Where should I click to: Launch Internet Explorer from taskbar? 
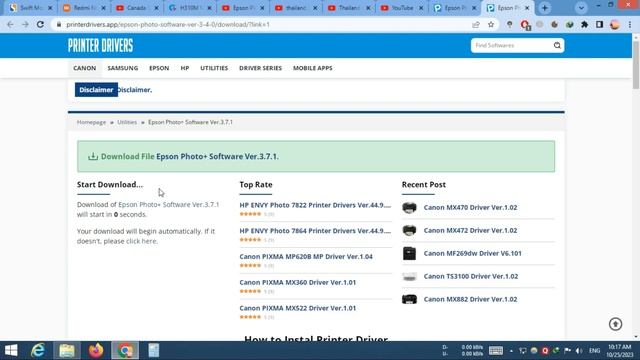click(x=38, y=351)
